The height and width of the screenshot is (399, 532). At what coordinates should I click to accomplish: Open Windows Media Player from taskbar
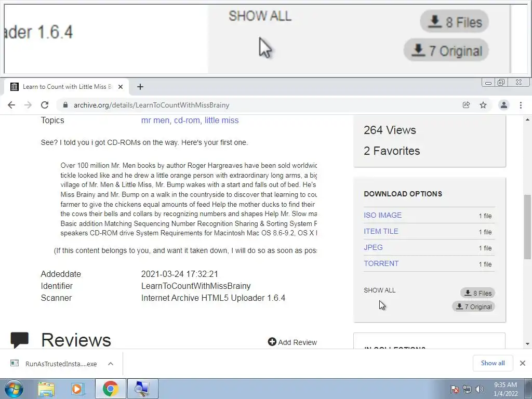(78, 389)
